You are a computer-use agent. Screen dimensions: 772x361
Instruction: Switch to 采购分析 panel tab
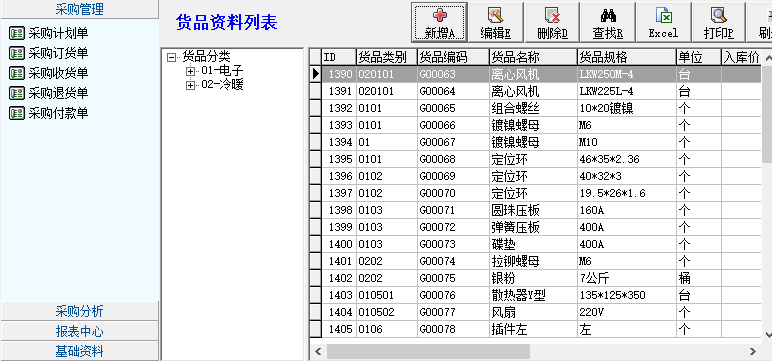click(79, 311)
